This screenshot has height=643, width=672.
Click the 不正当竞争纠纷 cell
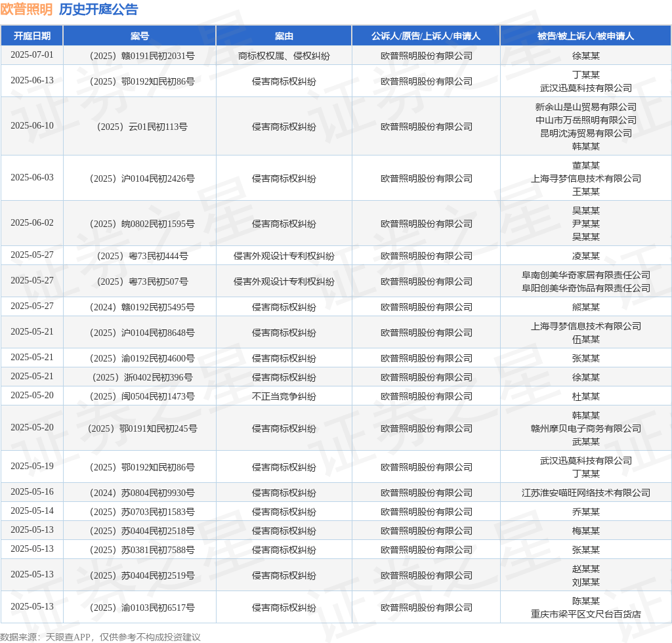click(283, 397)
